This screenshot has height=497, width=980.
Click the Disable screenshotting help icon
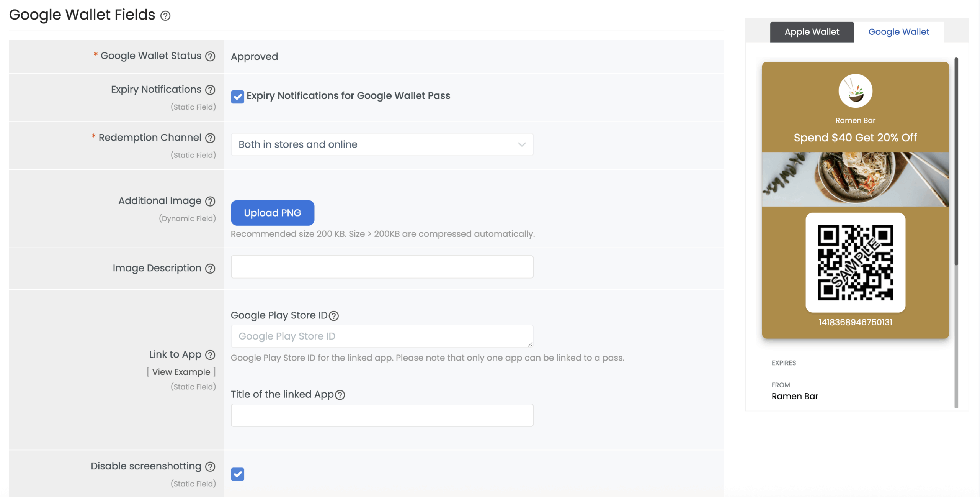(210, 467)
